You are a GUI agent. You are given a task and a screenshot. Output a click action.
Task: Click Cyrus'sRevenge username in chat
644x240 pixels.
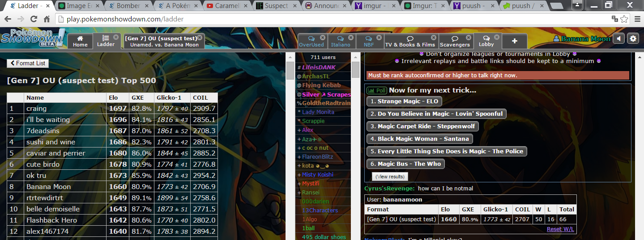click(x=389, y=189)
